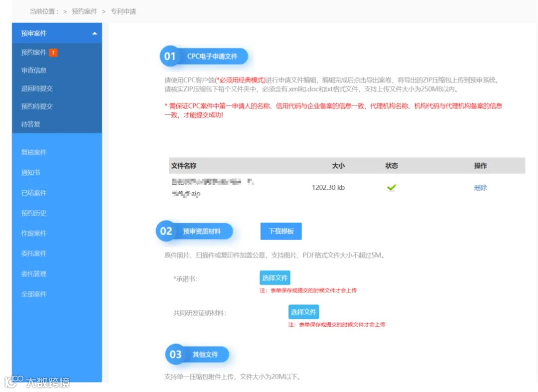Viewport: 538px width, 392px height.
Task: Open the 预审案件 menu header
Action: (x=57, y=33)
